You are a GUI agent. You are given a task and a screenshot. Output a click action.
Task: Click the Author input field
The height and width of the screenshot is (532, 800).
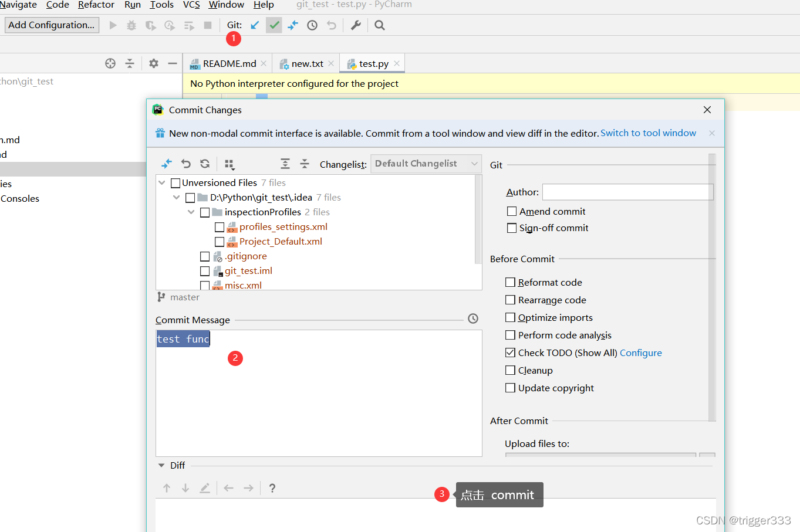pos(628,192)
